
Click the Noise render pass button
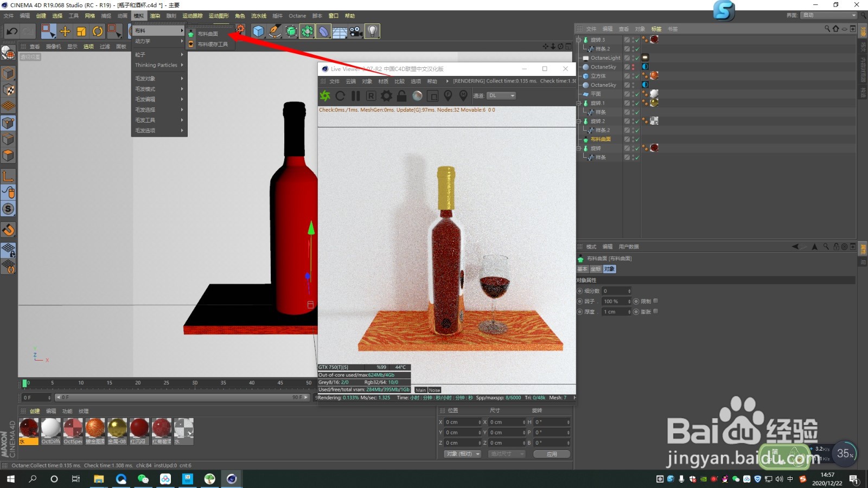coord(435,390)
